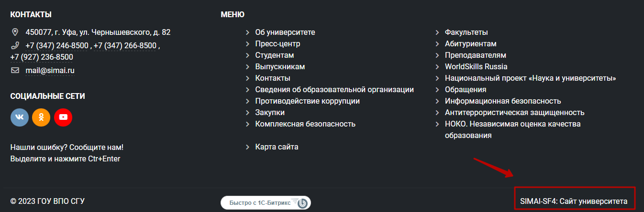Open the mail@simai.ru email link

coord(50,71)
